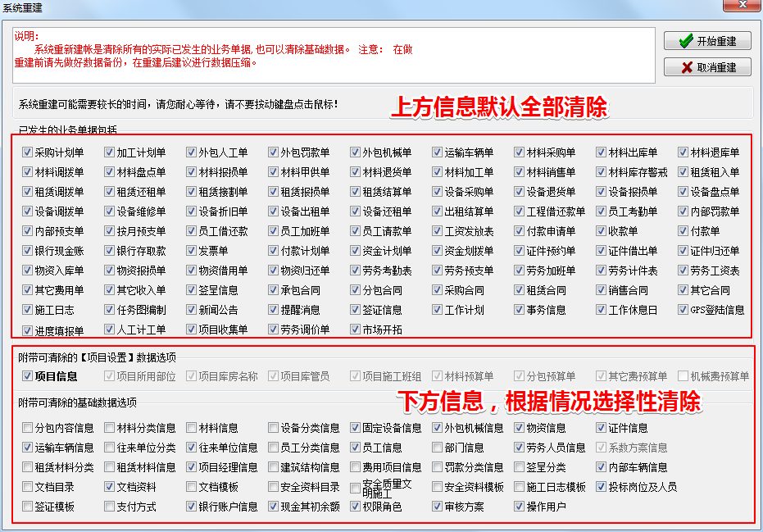Image resolution: width=763 pixels, height=532 pixels.
Task: Check the 支付方式 checkbox
Action: click(x=110, y=507)
